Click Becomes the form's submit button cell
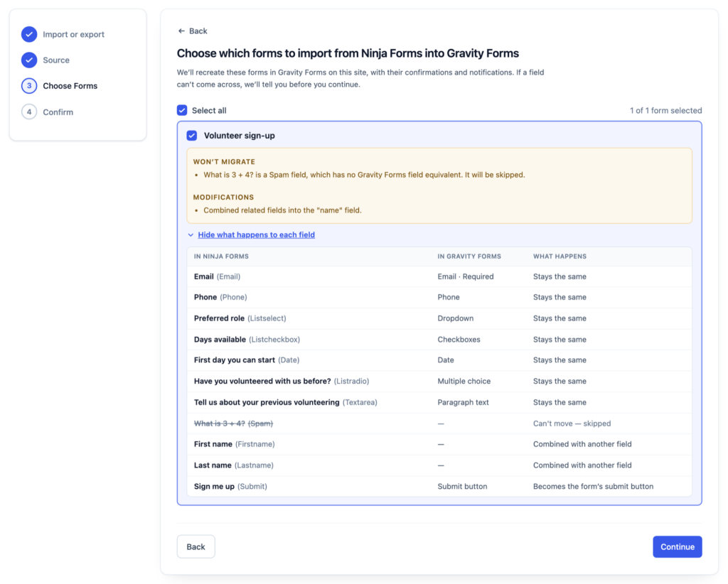This screenshot has height=584, width=728. pos(594,487)
